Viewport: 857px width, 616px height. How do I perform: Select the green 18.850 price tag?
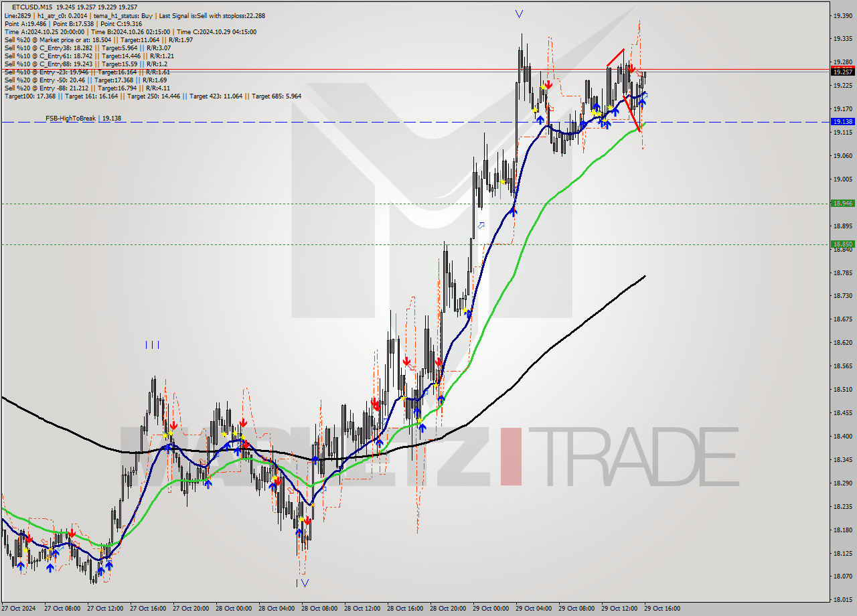842,244
